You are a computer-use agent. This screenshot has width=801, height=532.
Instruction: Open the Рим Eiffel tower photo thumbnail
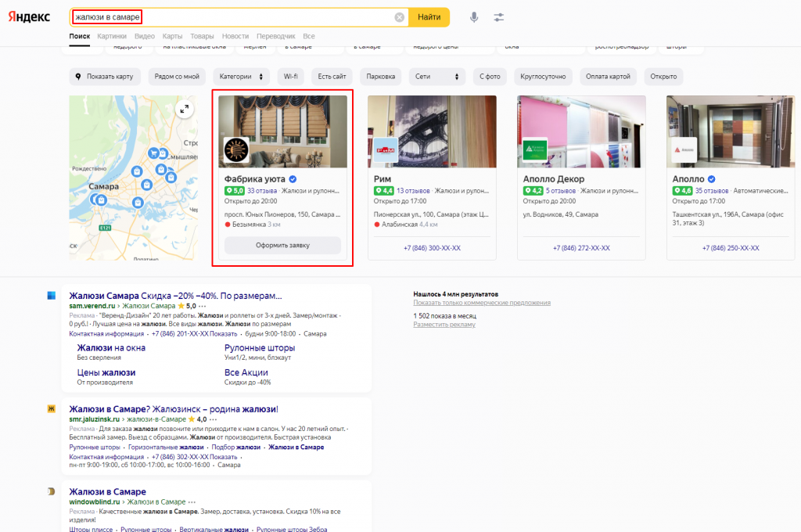point(432,131)
